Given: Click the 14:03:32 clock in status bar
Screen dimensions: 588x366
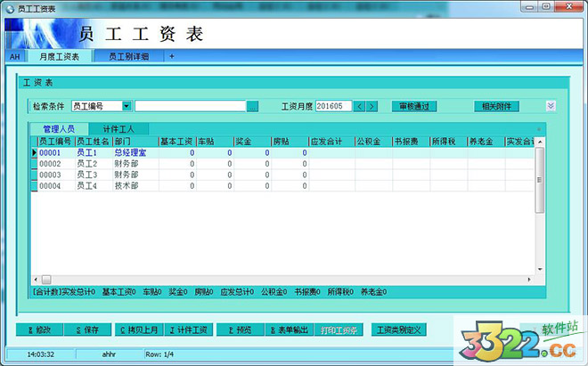Looking at the screenshot, I should point(40,354).
